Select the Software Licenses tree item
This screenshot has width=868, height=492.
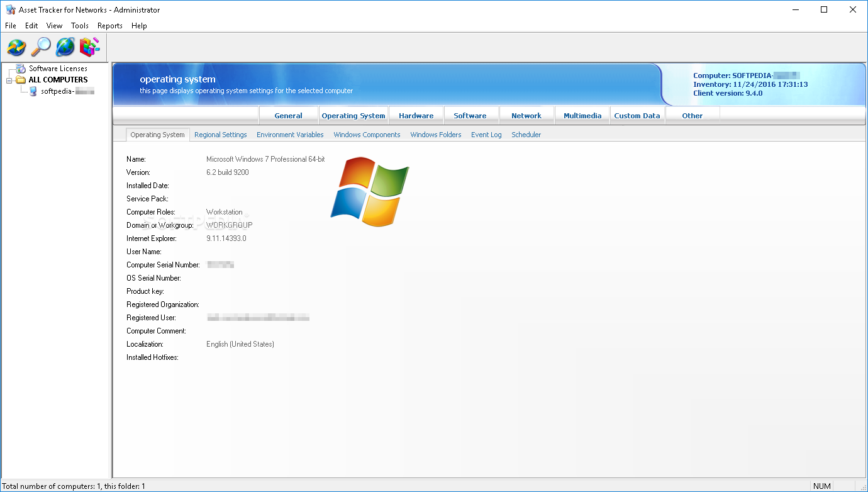58,69
